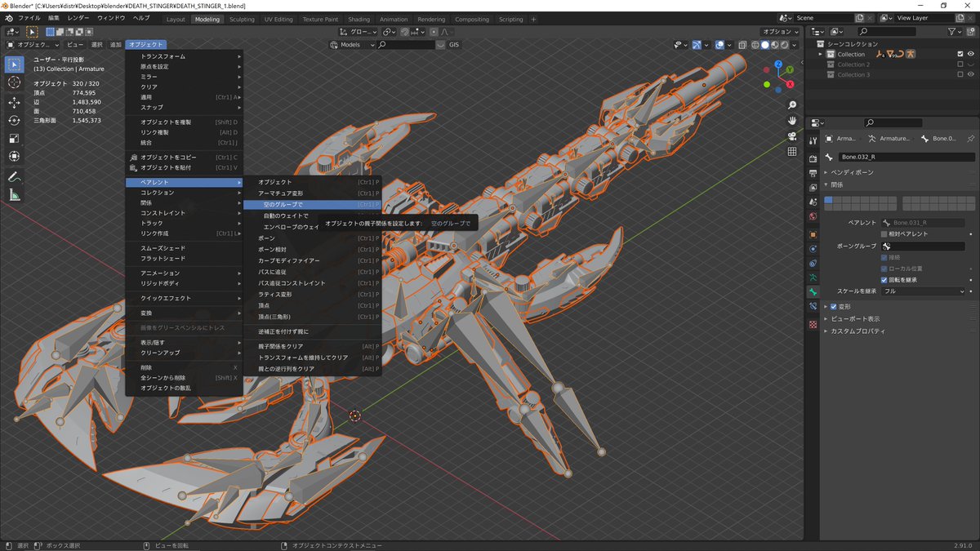Uncheck the 回転を継承 checkbox
980x551 pixels.
tap(884, 280)
